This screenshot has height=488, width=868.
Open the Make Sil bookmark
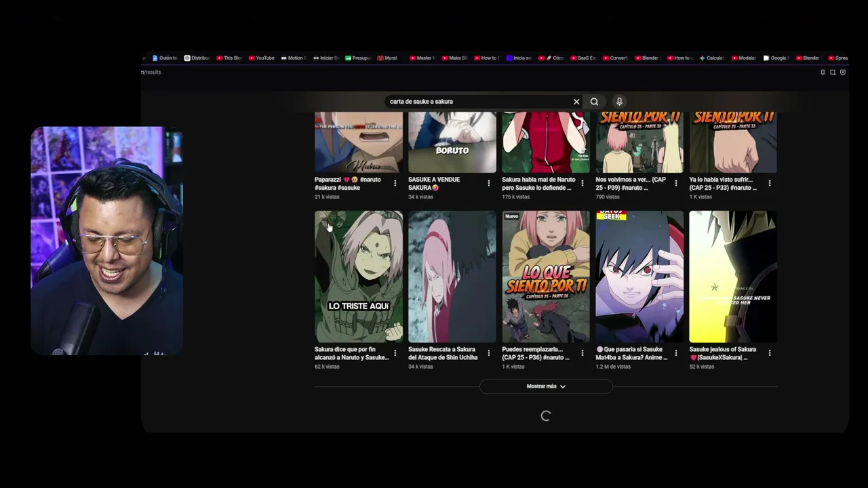(455, 58)
